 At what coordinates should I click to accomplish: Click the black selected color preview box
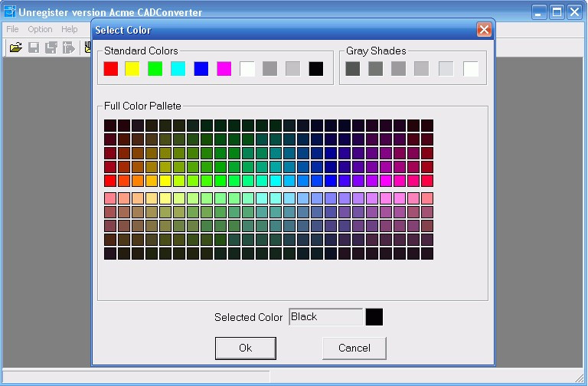374,317
